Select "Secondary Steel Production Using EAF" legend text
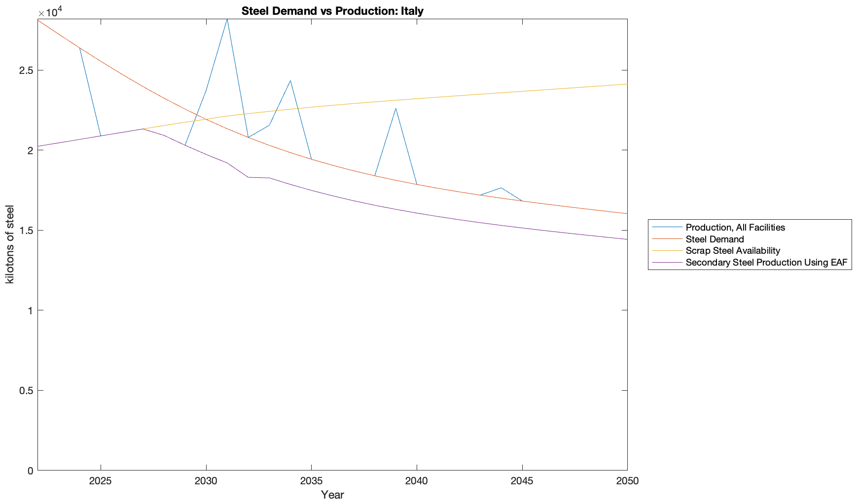This screenshot has height=504, width=857. pos(766,263)
